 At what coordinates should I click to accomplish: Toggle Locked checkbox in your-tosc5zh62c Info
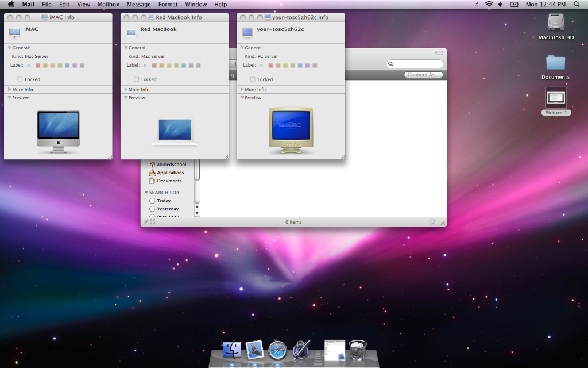click(x=253, y=79)
